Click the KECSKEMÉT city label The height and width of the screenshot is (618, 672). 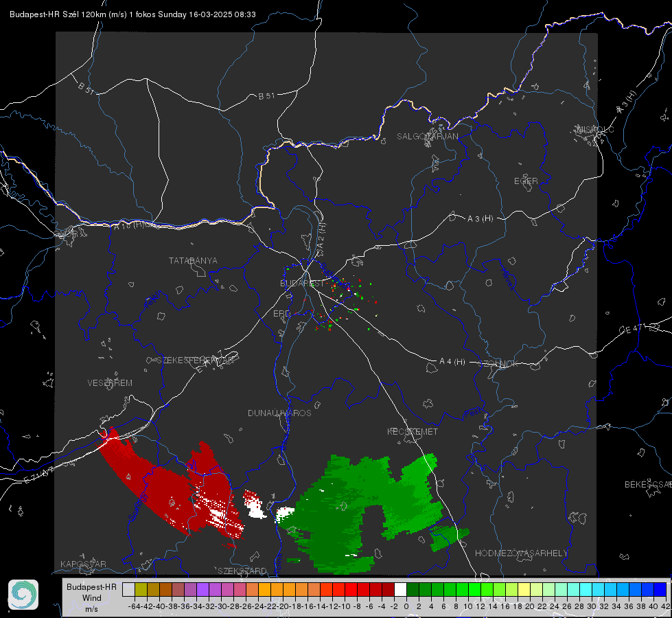pos(413,431)
